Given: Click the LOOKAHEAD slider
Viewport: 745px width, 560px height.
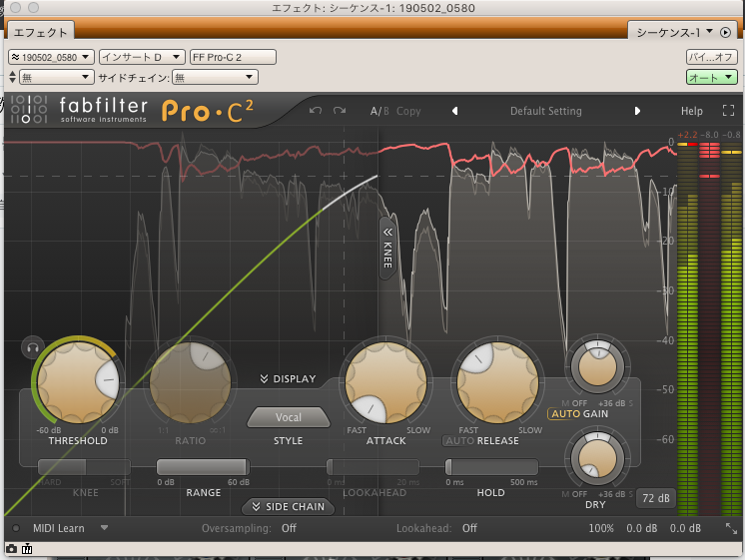Looking at the screenshot, I should pos(372,467).
